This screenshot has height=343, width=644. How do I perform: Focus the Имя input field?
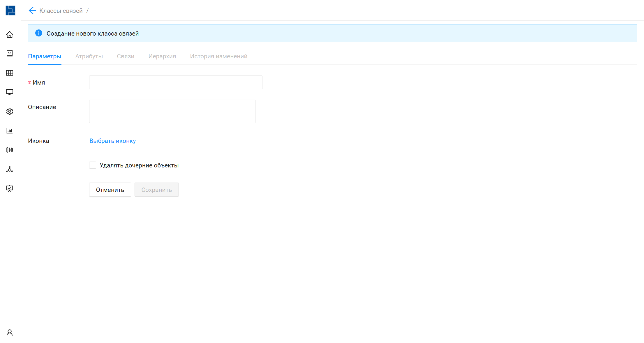pyautogui.click(x=176, y=83)
